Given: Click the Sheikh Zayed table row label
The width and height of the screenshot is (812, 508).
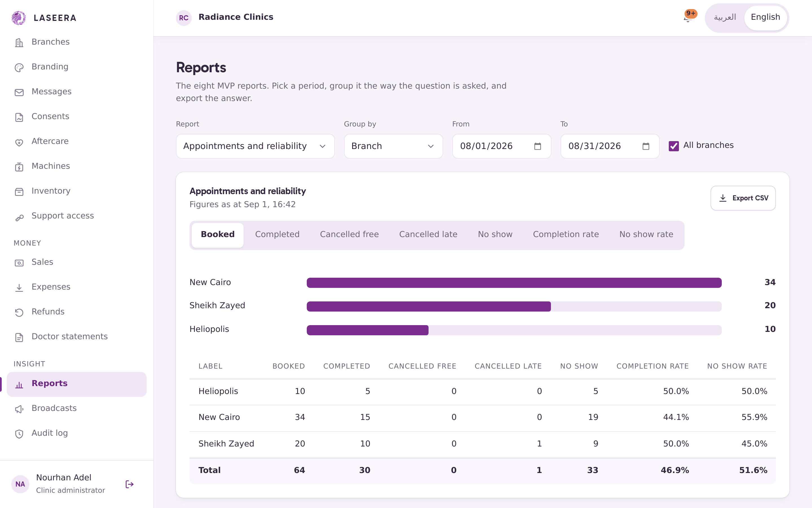Looking at the screenshot, I should coord(226,444).
